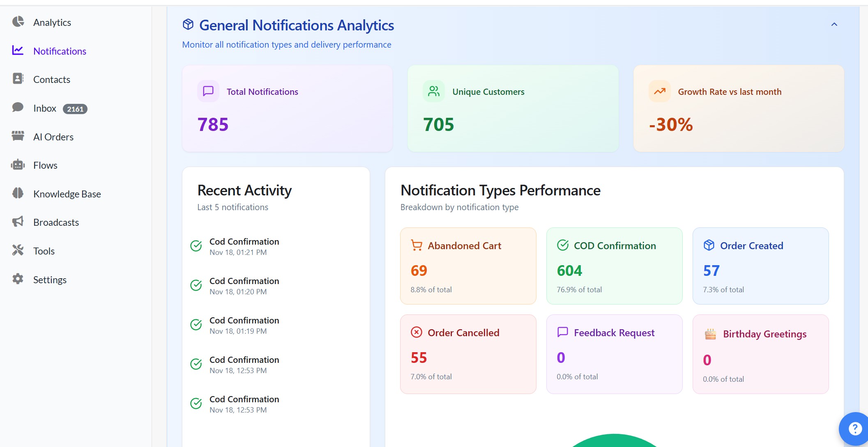Screen dimensions: 868x447
Task: Click the Order Cancelled card
Action: 468,354
